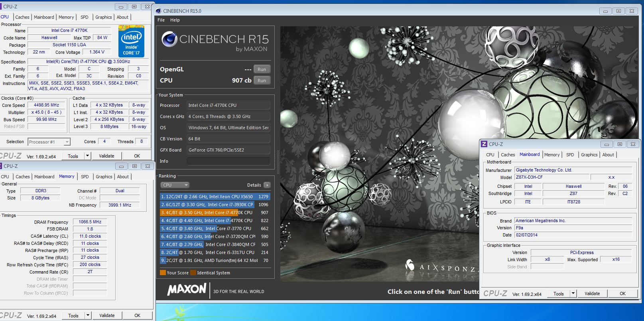This screenshot has width=644, height=321.
Task: Switch to Caches tab in top CPU-Z window
Action: 22,17
